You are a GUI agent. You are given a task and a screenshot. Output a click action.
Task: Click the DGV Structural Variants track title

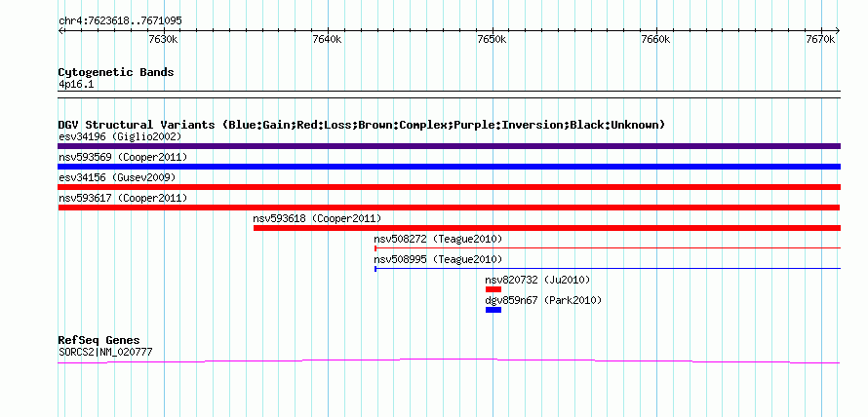[362, 125]
